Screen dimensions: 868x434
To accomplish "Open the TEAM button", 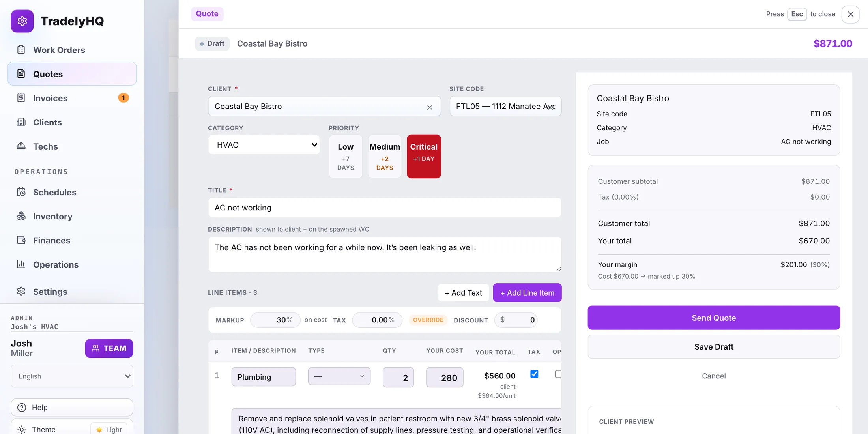I will pos(109,348).
